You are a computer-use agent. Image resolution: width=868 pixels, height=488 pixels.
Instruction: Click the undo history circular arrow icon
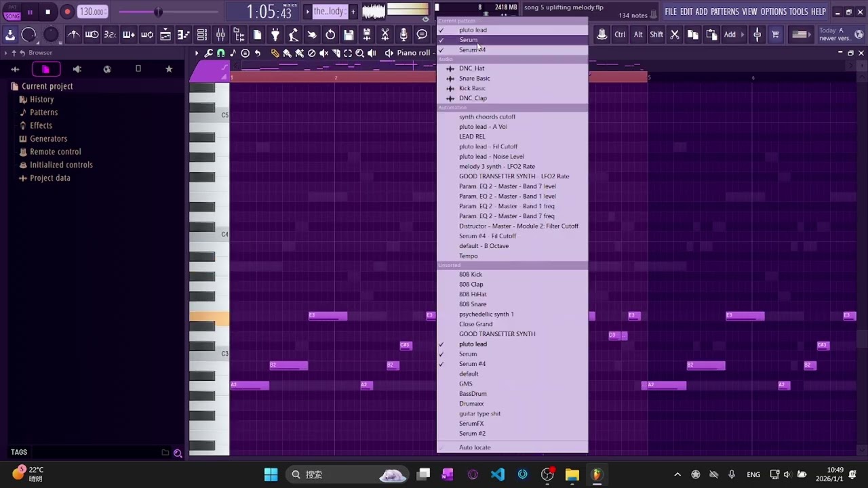click(330, 35)
